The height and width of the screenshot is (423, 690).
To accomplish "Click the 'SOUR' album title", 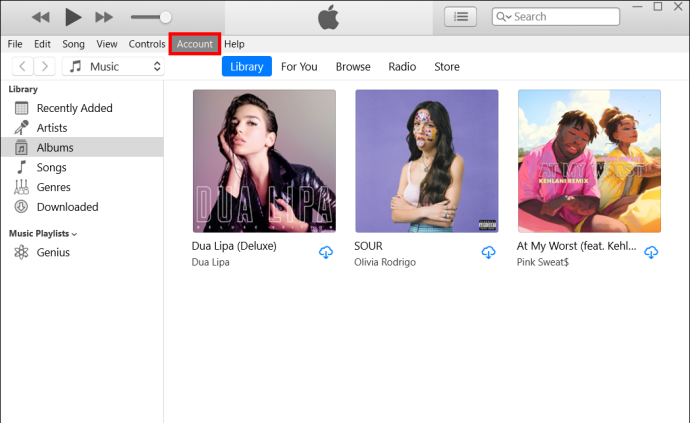I will [368, 246].
